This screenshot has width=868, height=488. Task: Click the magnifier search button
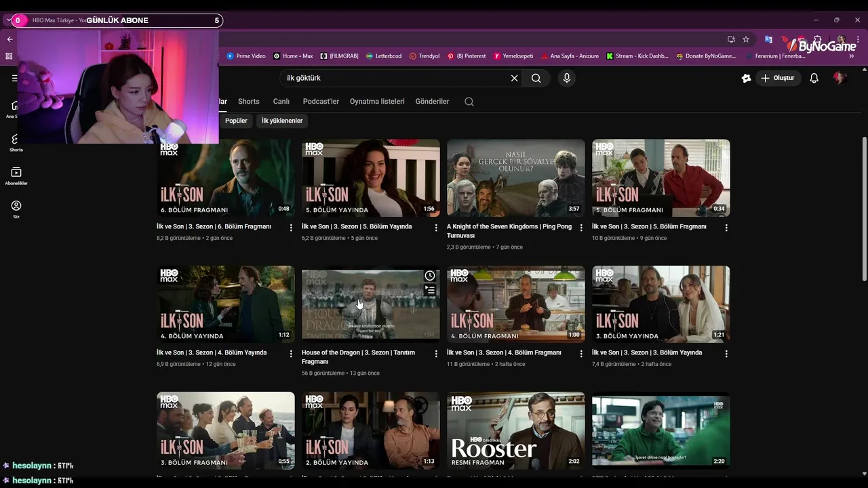point(536,78)
